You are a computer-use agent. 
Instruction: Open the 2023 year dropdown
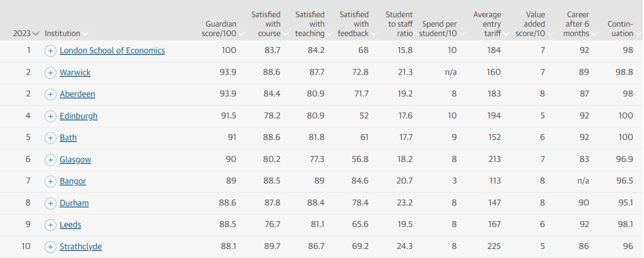pyautogui.click(x=26, y=33)
